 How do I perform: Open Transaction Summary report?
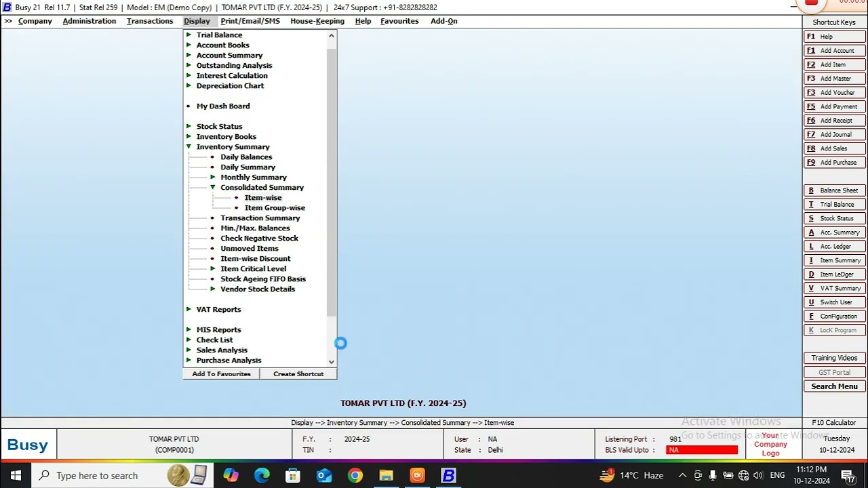click(260, 218)
